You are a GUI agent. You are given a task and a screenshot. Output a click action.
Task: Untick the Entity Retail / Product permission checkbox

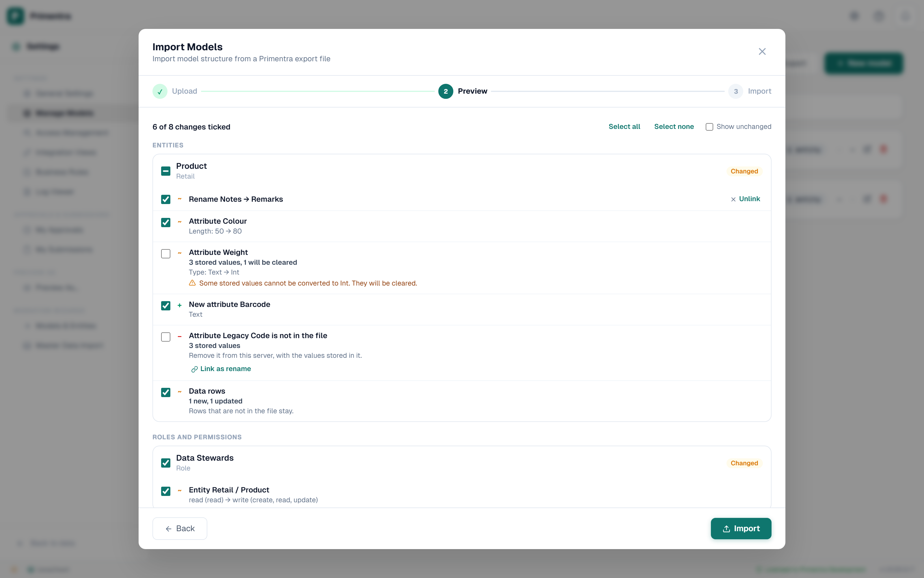click(x=166, y=491)
